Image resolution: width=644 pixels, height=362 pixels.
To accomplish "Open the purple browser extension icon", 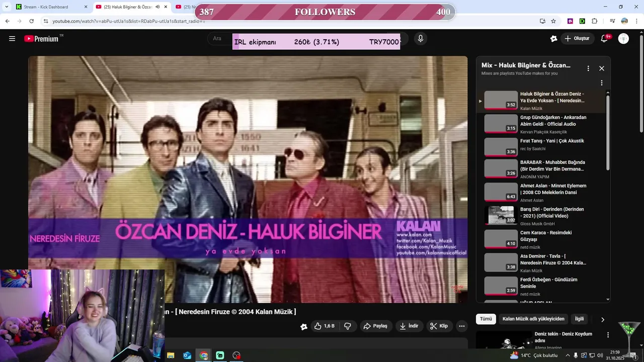I will click(570, 21).
